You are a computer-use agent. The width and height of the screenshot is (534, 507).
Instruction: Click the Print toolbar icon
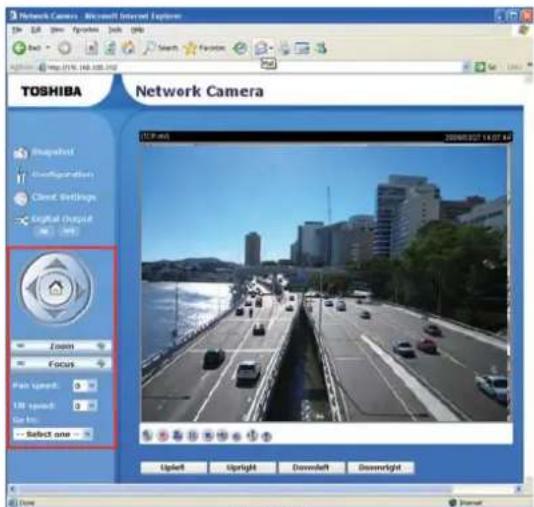[x=285, y=48]
